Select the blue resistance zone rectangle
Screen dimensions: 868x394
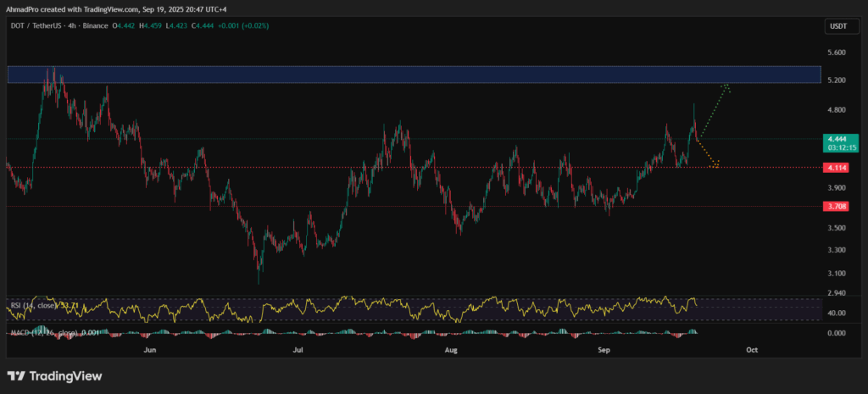pyautogui.click(x=414, y=75)
